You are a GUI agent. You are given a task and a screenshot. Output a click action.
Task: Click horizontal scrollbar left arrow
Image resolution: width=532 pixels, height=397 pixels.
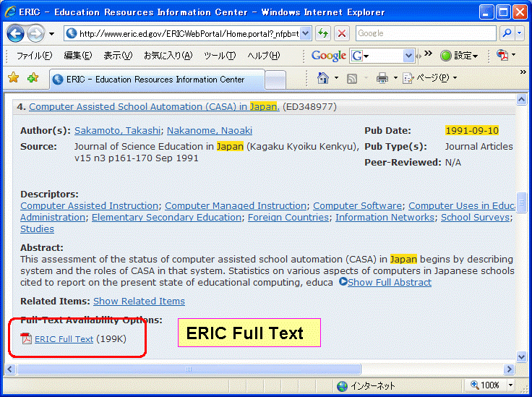(x=10, y=369)
